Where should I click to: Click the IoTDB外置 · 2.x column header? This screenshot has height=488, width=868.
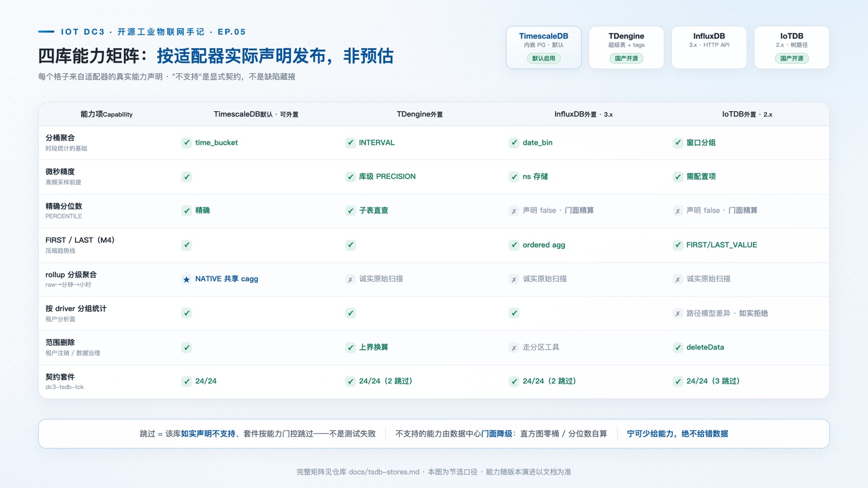(x=747, y=114)
